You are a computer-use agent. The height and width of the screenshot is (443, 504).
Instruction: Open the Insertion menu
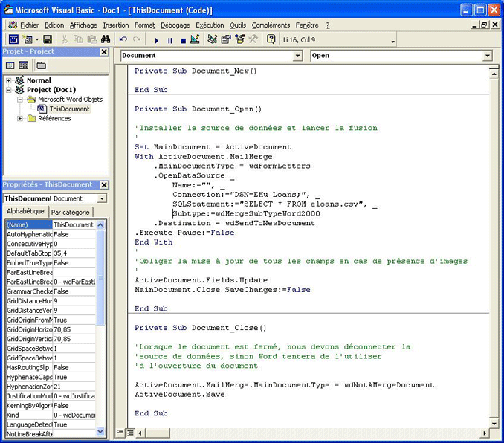click(x=116, y=25)
